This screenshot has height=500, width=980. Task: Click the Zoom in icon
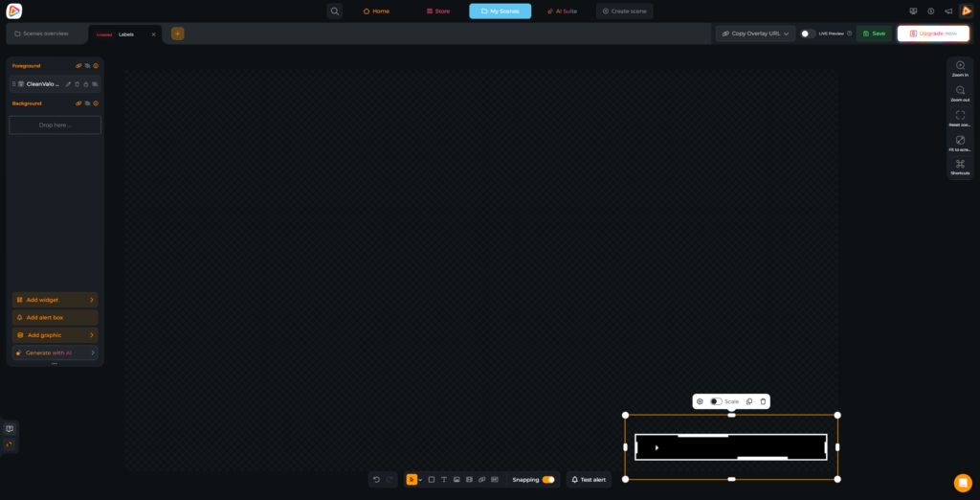(x=960, y=65)
